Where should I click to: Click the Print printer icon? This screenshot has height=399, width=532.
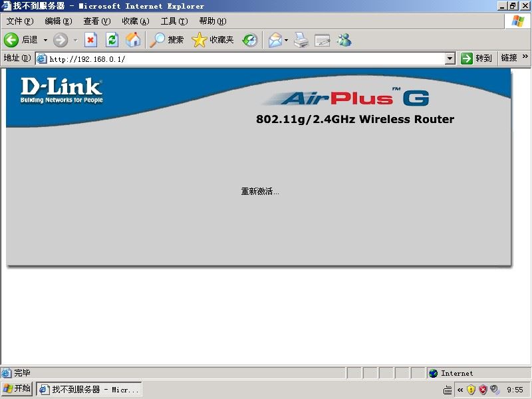pyautogui.click(x=301, y=40)
